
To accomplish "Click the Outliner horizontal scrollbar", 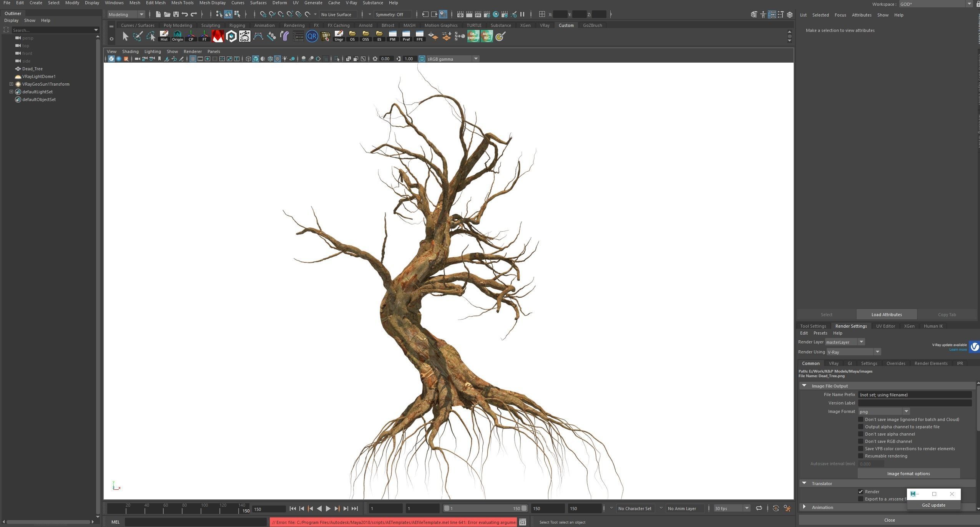I will [48, 522].
